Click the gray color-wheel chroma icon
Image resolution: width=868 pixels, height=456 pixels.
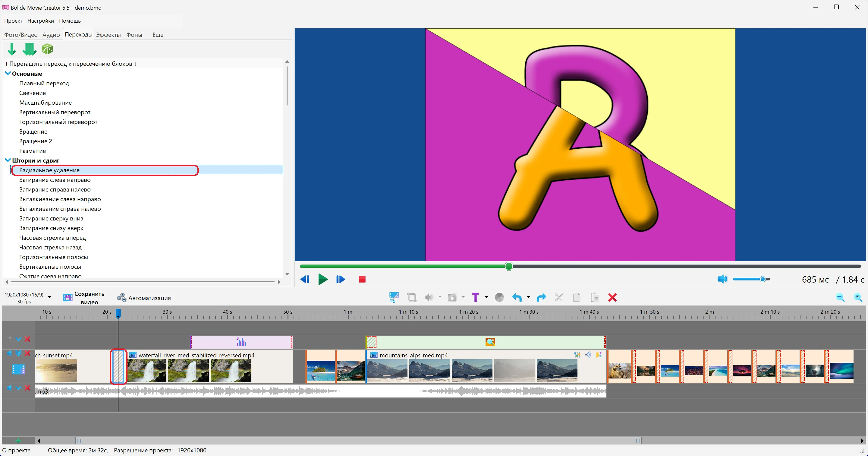499,297
